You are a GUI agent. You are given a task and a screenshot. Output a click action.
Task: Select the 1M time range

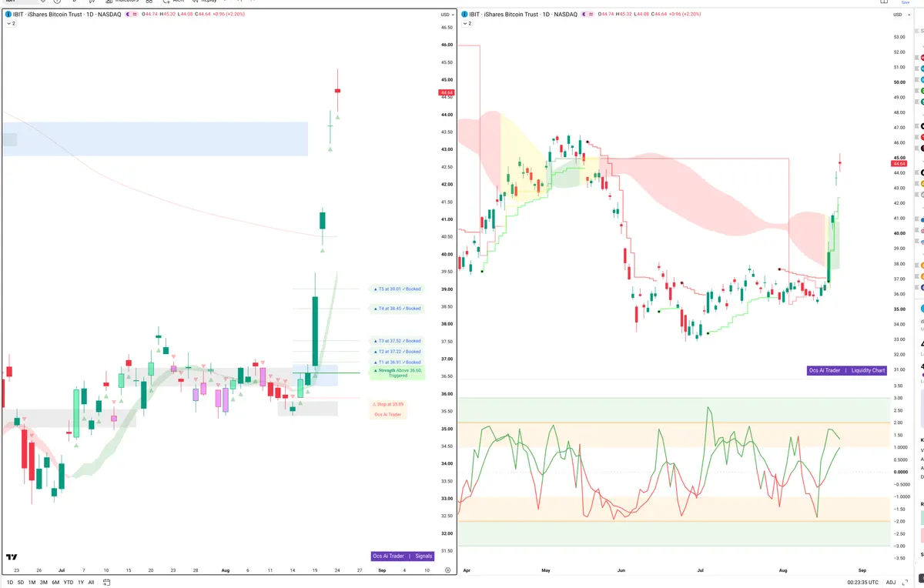(32, 582)
